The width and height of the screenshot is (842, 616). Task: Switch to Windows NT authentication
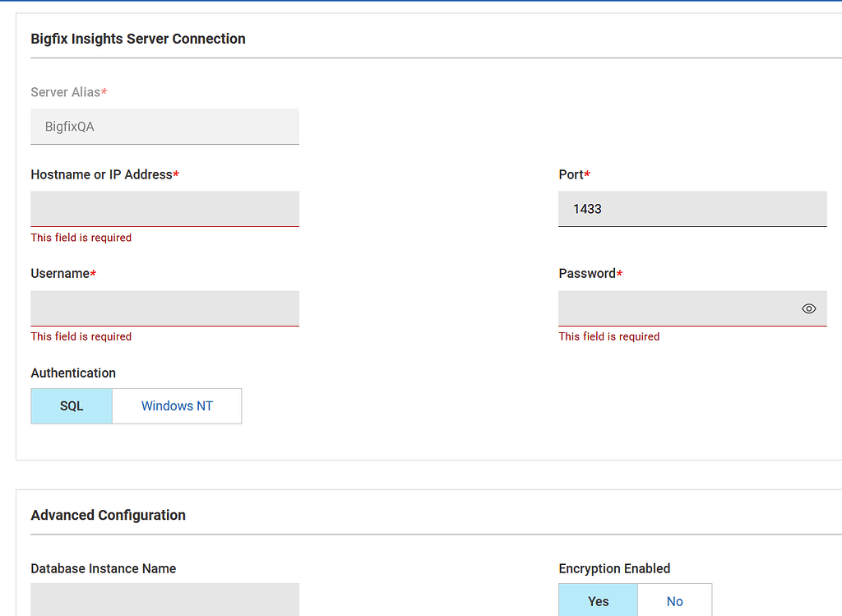[176, 405]
